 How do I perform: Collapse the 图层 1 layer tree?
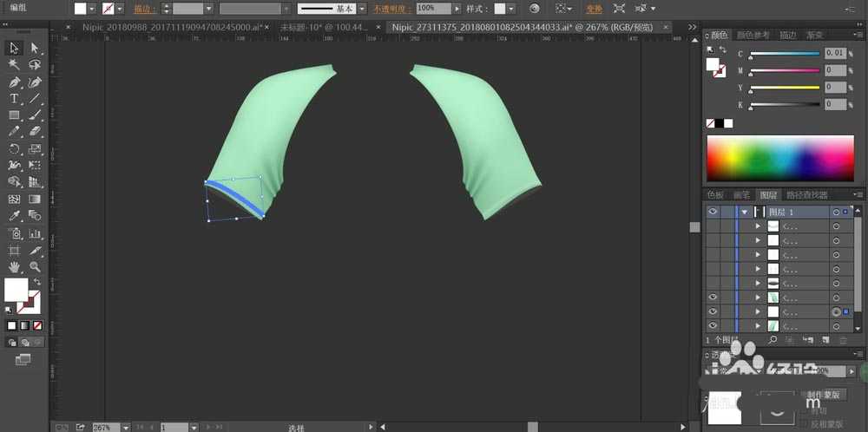744,212
